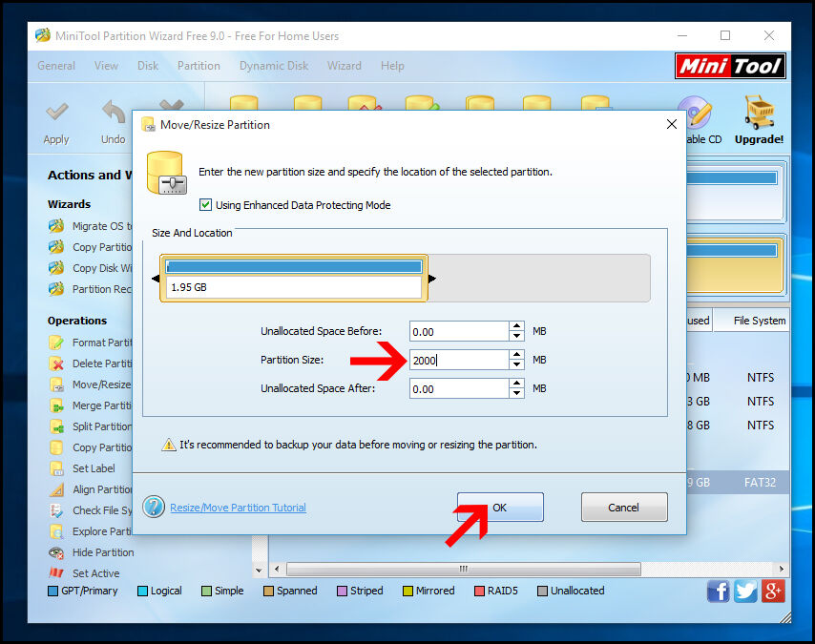Close the Move/Resize Partition dialog
This screenshot has height=644, width=815.
[672, 124]
